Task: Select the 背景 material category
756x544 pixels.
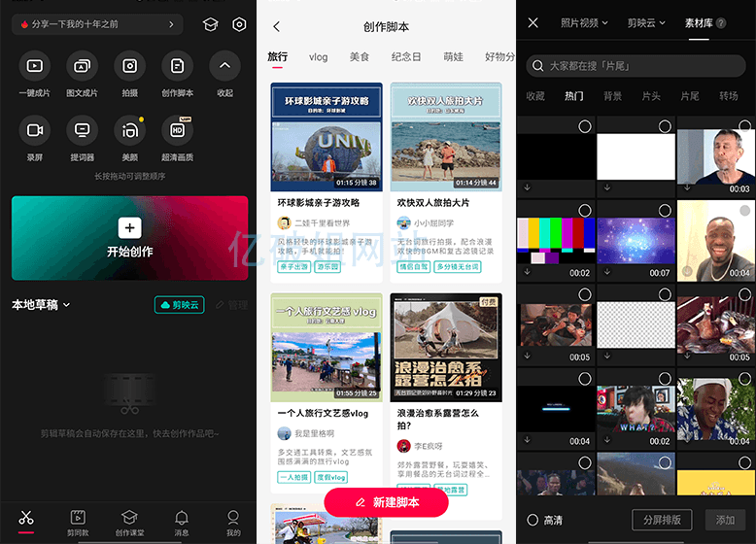Action: pos(612,96)
